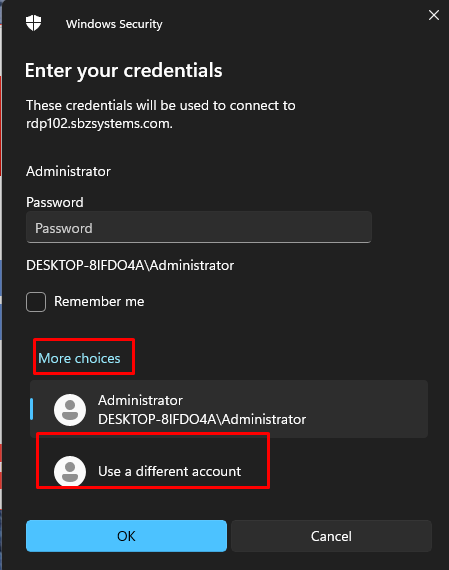Confirm credentials with the OK button

pos(126,536)
